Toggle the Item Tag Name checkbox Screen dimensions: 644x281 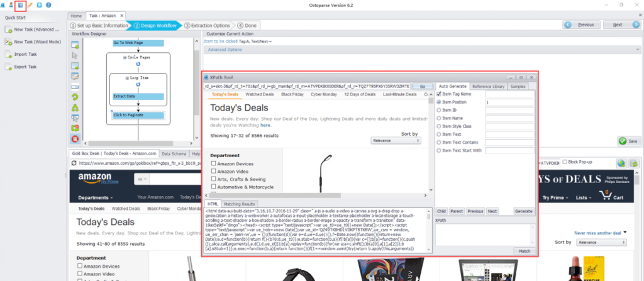pyautogui.click(x=439, y=94)
